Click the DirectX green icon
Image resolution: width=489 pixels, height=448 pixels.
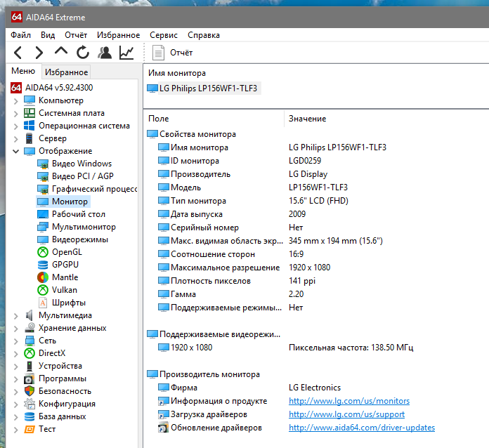coord(30,353)
